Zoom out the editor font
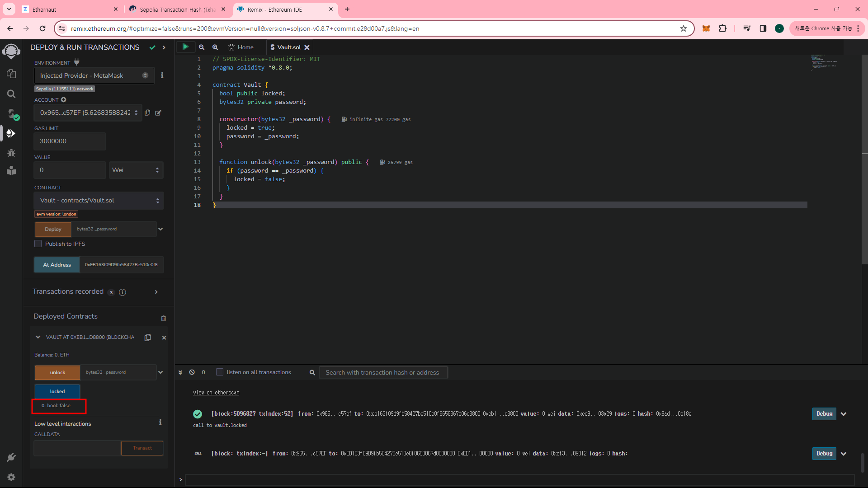Image resolution: width=868 pixels, height=488 pixels. coord(202,47)
